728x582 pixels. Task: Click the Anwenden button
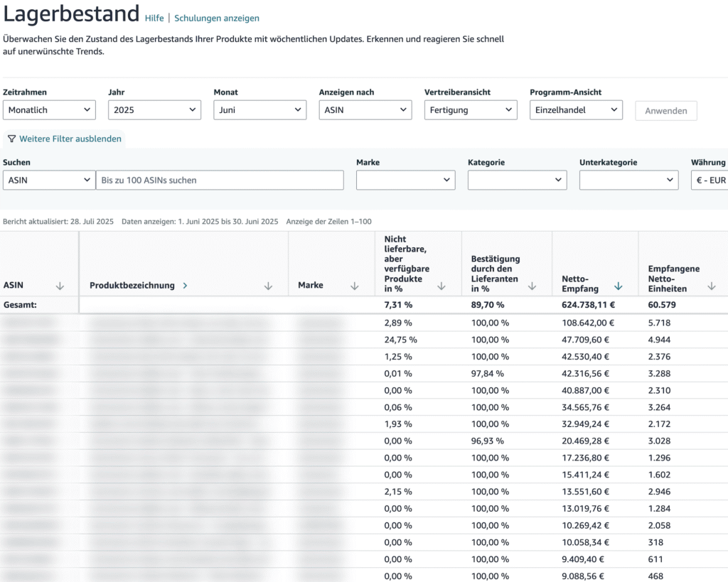pyautogui.click(x=665, y=111)
